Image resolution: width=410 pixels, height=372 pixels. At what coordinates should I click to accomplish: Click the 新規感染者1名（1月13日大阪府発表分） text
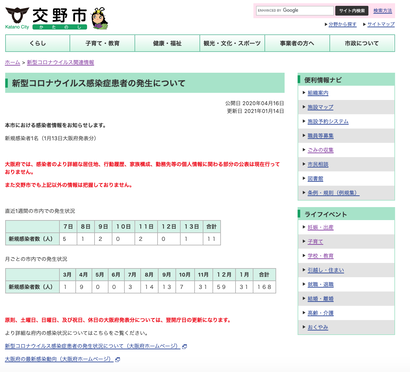click(51, 138)
